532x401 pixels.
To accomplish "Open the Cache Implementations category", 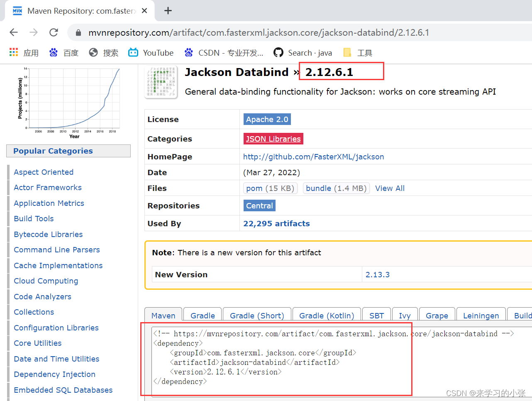I will (x=58, y=266).
